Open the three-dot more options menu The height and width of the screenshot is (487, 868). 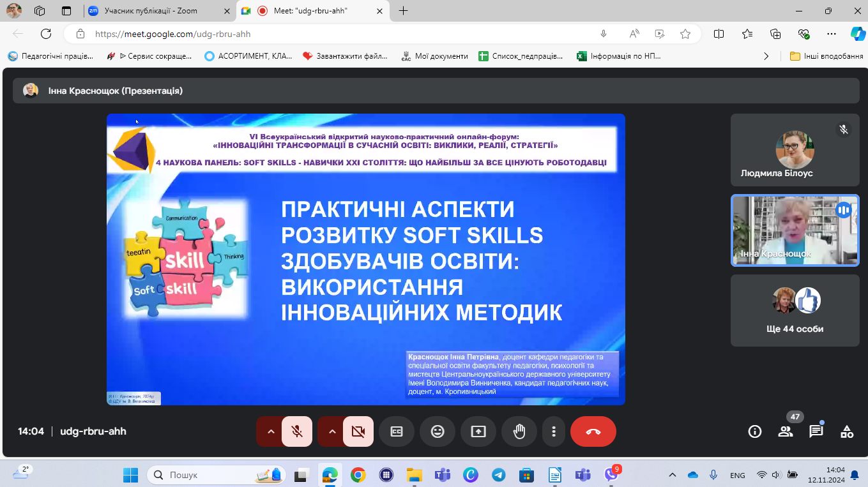tap(554, 431)
